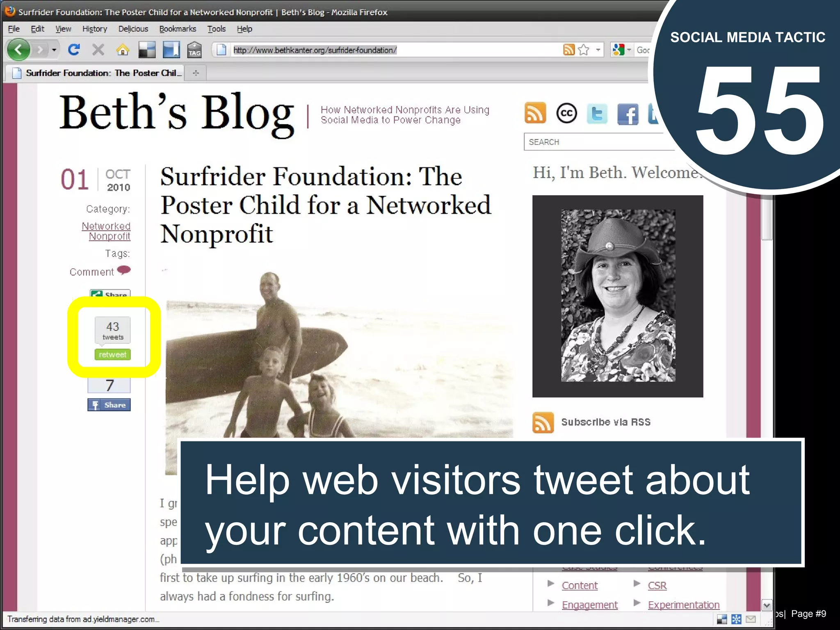Click the page icon left of the URL

click(221, 50)
